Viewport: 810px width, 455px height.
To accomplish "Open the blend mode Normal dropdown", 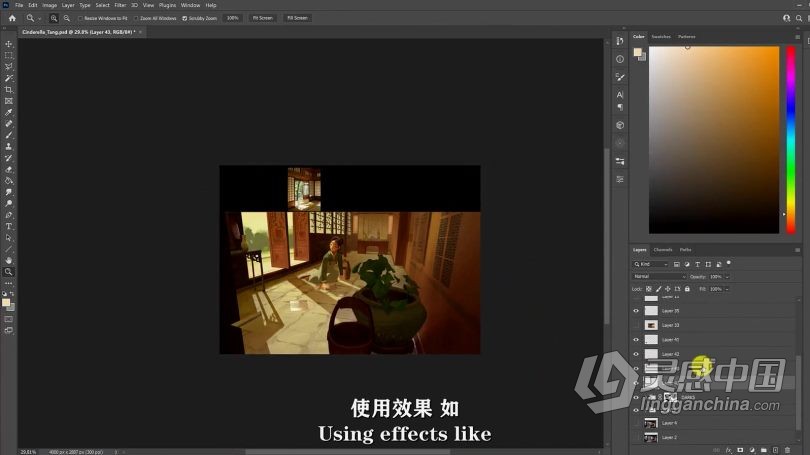I will click(x=659, y=277).
